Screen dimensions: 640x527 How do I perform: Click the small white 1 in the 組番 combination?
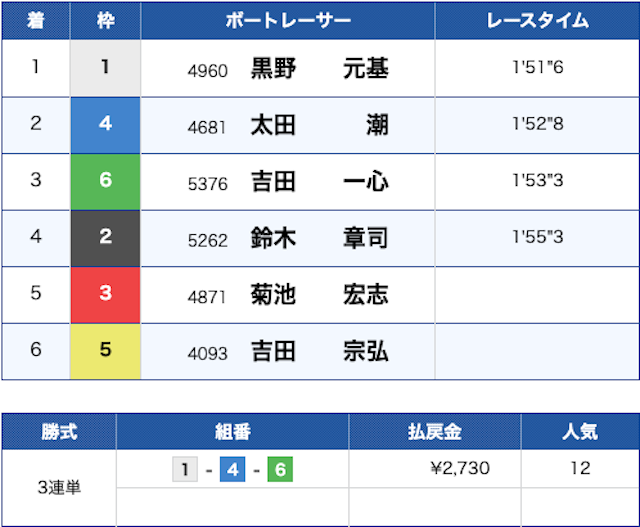[185, 468]
